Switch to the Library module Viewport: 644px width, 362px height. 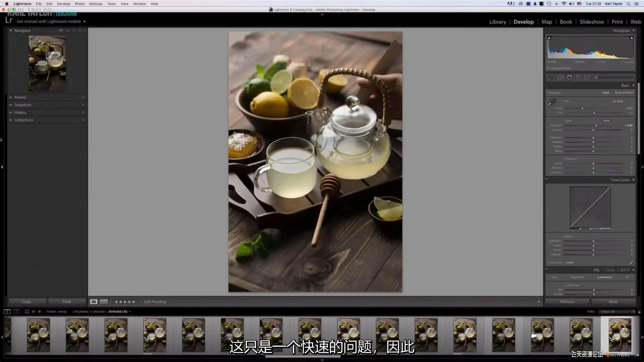click(x=497, y=22)
